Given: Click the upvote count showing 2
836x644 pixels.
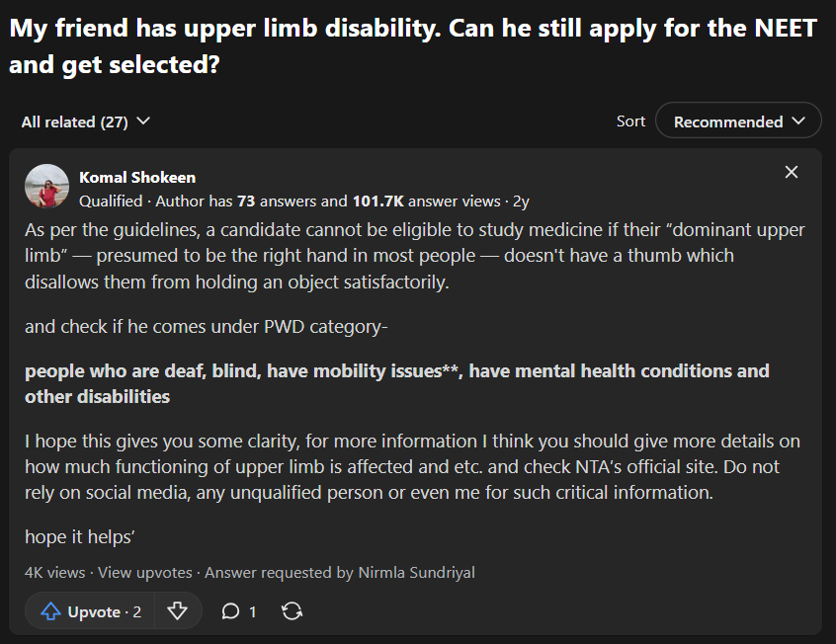Looking at the screenshot, I should coord(136,611).
